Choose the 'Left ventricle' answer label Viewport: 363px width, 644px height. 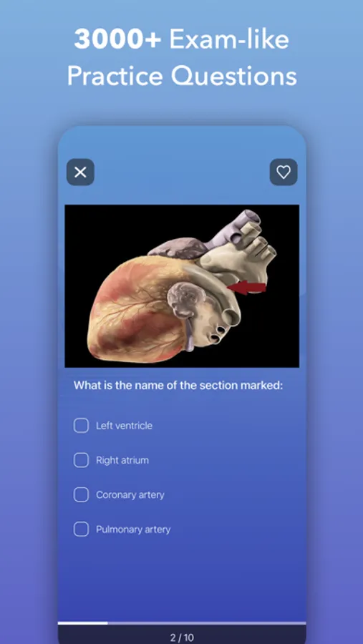[124, 426]
